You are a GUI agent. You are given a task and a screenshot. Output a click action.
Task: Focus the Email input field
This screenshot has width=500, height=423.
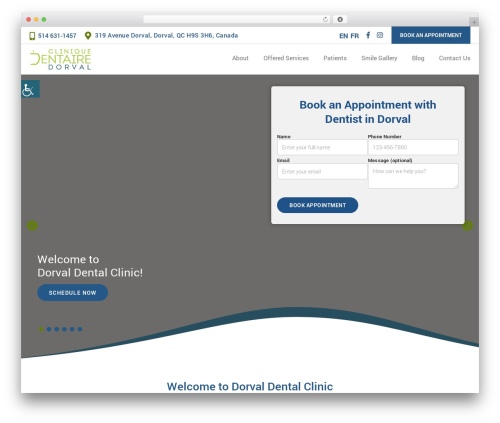coord(322,171)
